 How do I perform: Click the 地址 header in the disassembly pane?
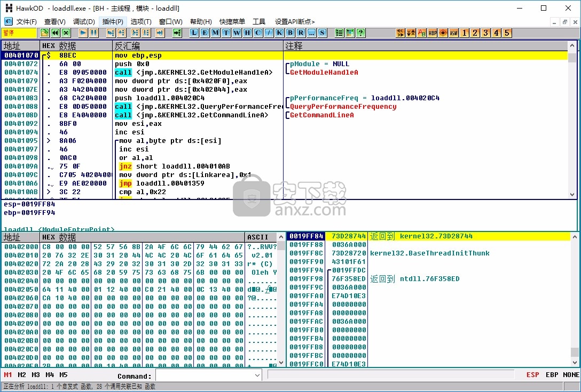coord(21,46)
